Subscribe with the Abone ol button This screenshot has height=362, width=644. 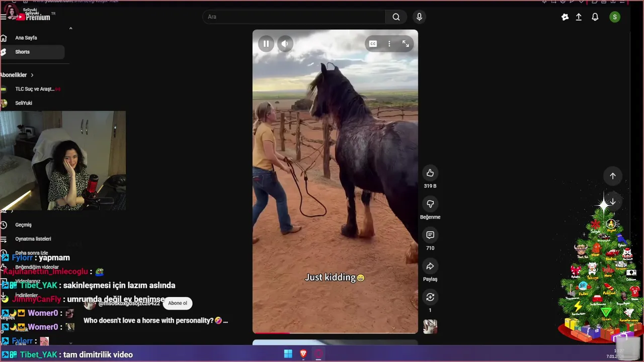pos(178,303)
